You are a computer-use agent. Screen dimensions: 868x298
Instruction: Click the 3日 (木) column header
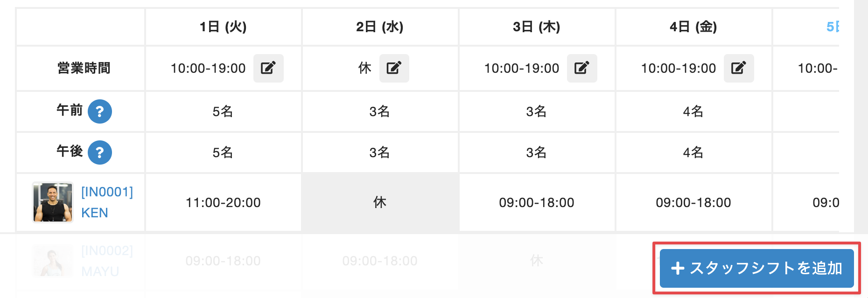pos(537,27)
